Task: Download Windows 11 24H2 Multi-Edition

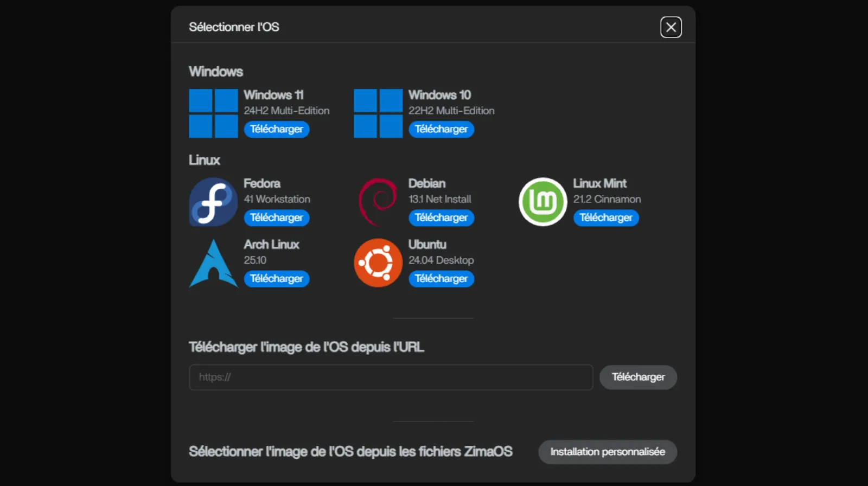Action: pos(276,129)
